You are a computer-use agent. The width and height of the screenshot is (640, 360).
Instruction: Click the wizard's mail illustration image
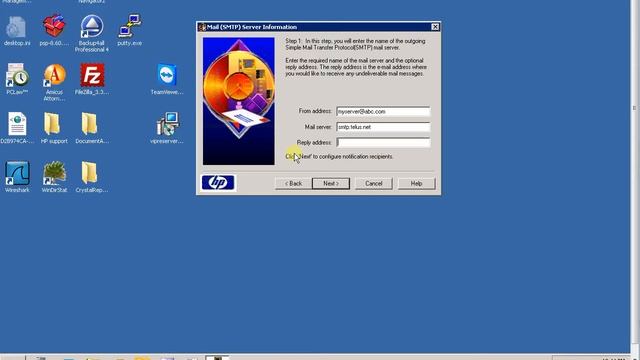239,101
